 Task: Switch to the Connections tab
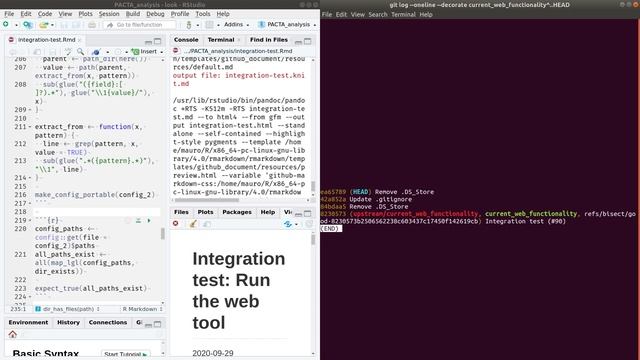coord(108,322)
